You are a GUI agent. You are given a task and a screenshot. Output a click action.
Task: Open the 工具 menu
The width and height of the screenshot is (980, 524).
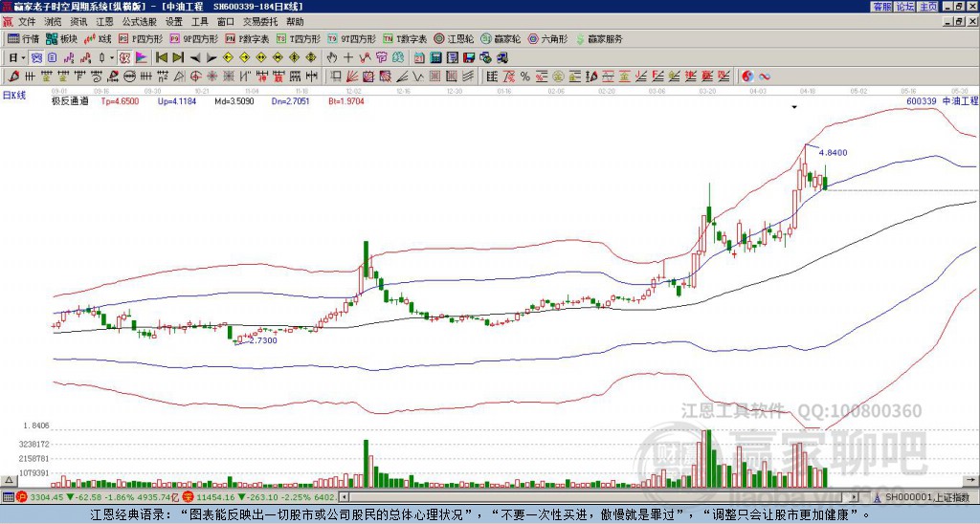(x=199, y=22)
